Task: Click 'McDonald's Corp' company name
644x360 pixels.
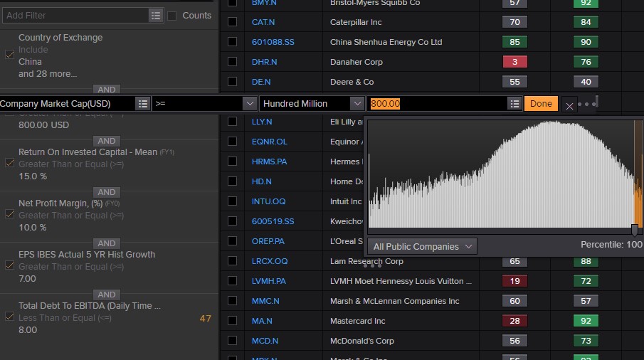Action: click(x=361, y=341)
